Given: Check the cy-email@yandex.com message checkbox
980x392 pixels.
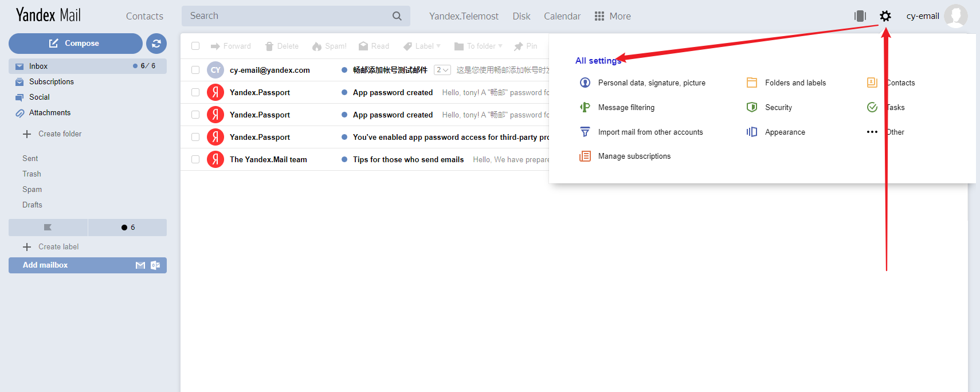Looking at the screenshot, I should click(x=195, y=70).
